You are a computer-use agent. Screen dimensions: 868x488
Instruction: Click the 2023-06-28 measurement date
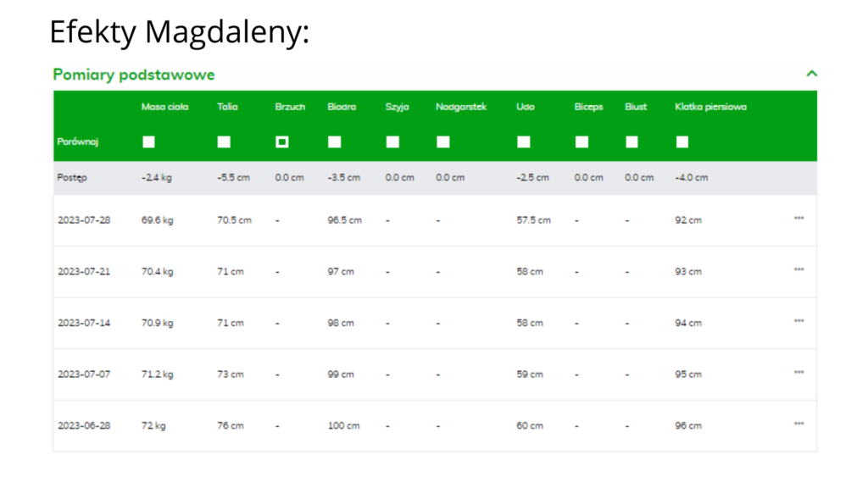[84, 425]
